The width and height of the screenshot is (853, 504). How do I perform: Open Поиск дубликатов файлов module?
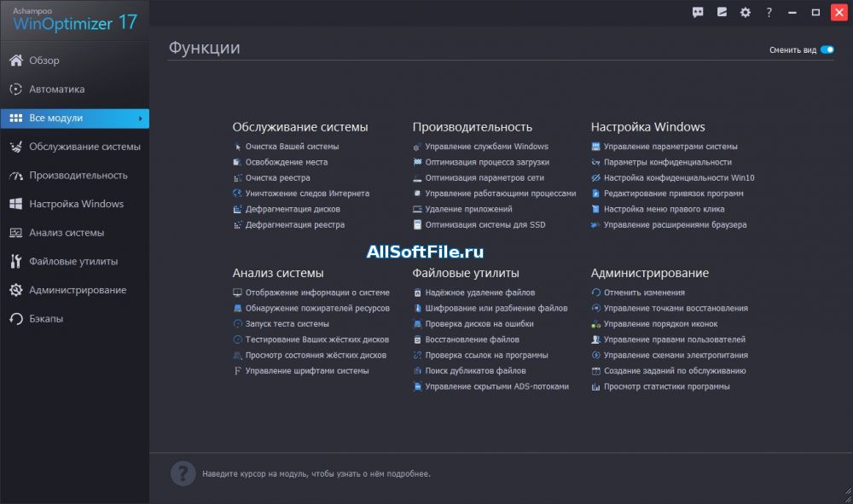pos(475,371)
